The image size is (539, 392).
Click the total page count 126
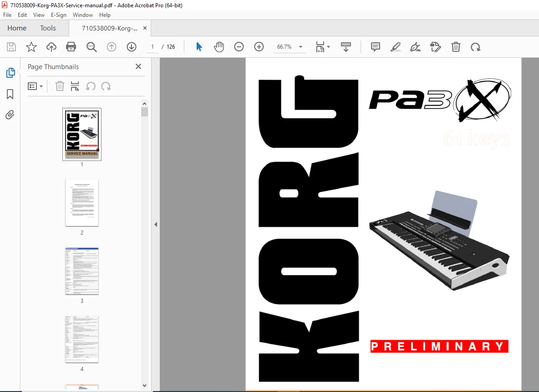(171, 47)
